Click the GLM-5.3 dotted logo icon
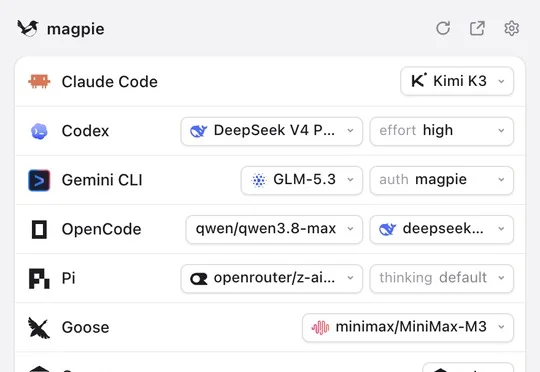 [259, 180]
